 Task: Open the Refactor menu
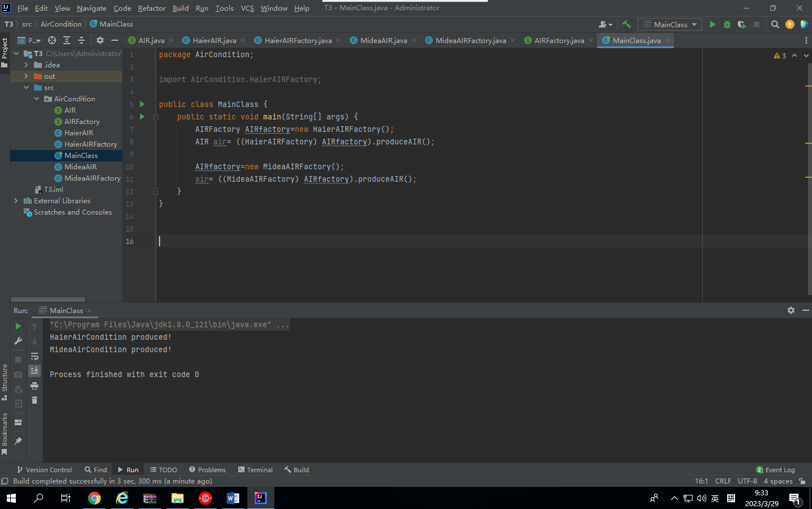click(x=152, y=8)
